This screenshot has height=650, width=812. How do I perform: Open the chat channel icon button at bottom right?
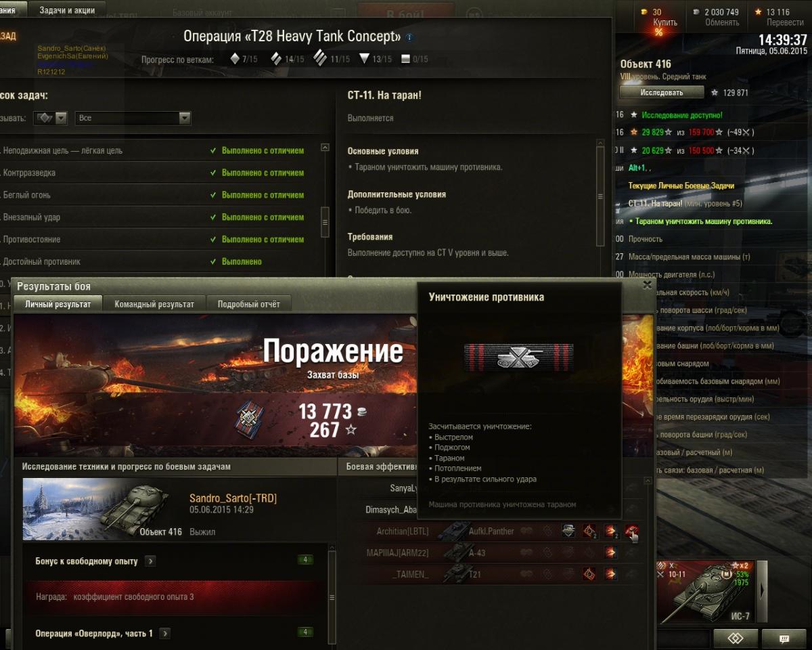coord(784,638)
